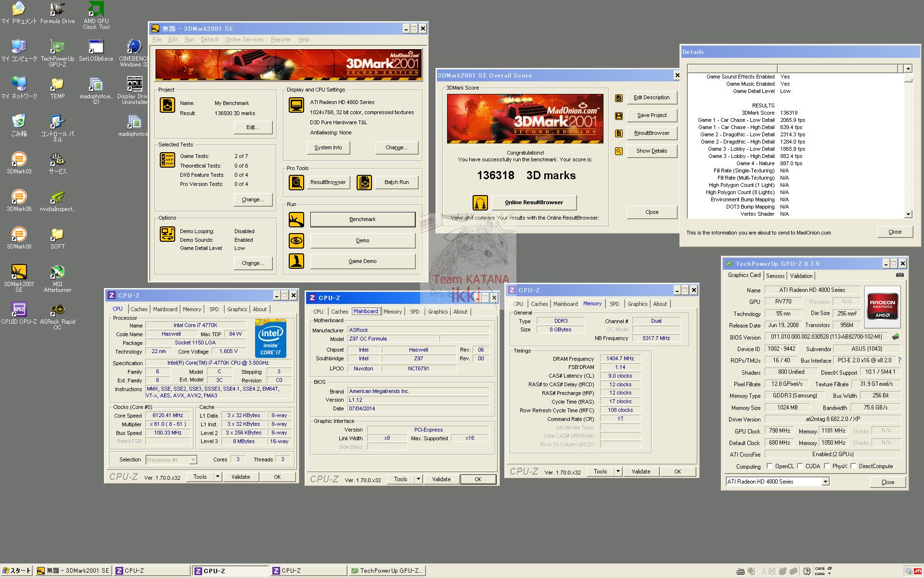The width and height of the screenshot is (924, 578).
Task: Launch 3DMark05 desktop shortcut
Action: coord(19,200)
